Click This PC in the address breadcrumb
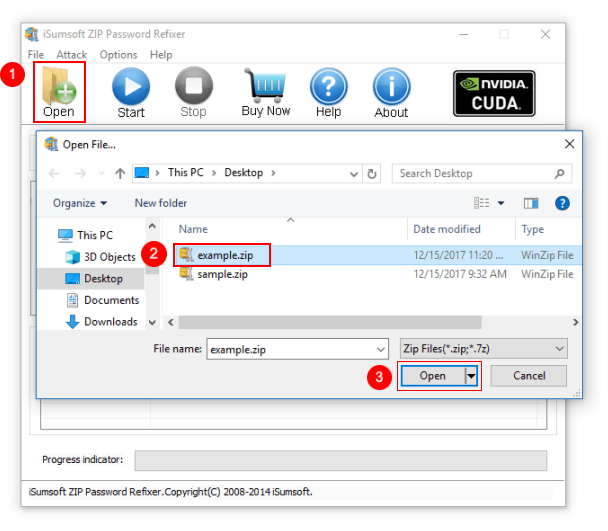 (186, 173)
